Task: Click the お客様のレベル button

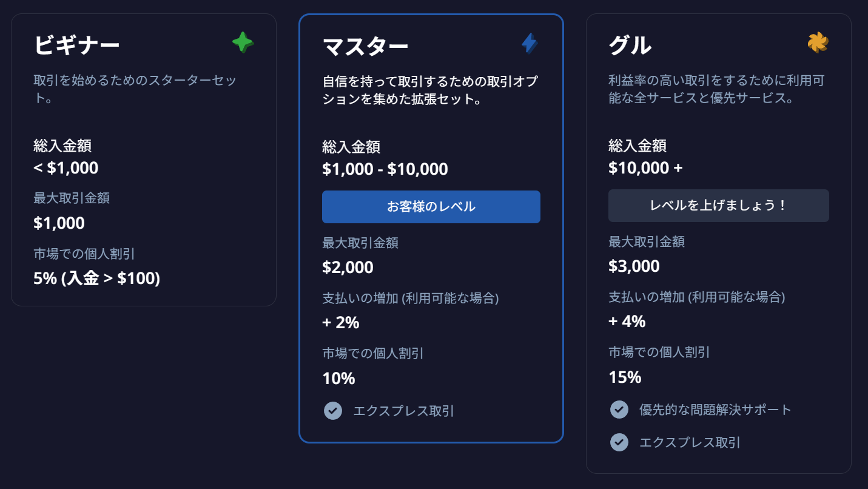Action: [x=431, y=207]
